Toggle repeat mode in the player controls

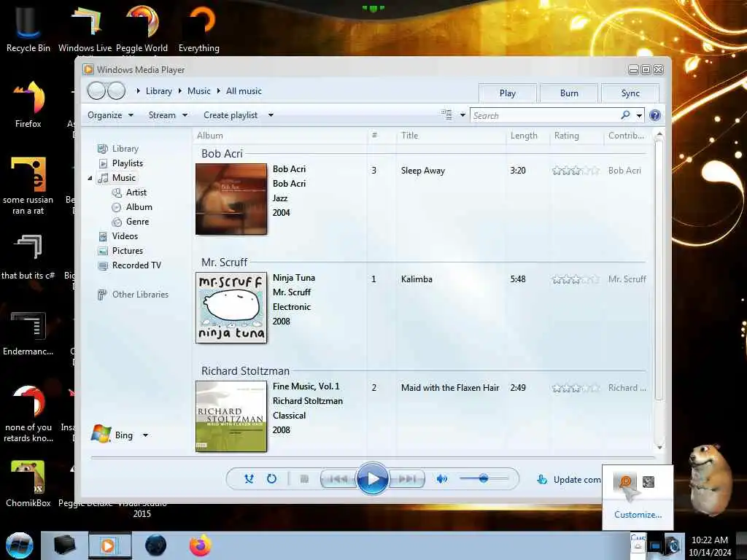tap(271, 478)
